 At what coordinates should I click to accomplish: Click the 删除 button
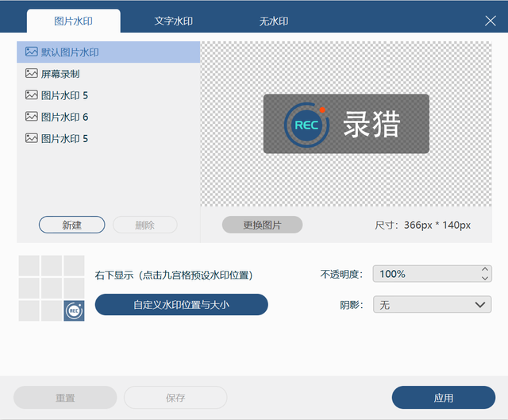(144, 225)
